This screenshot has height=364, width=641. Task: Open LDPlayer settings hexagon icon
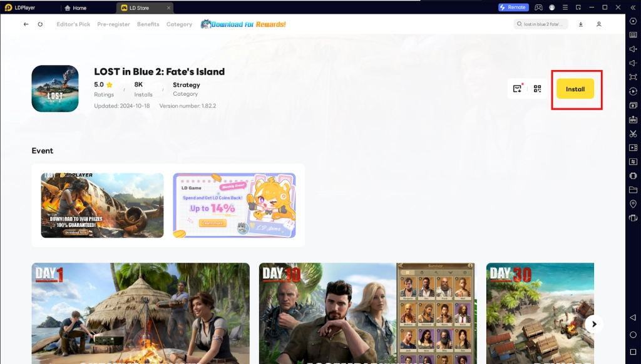(633, 21)
